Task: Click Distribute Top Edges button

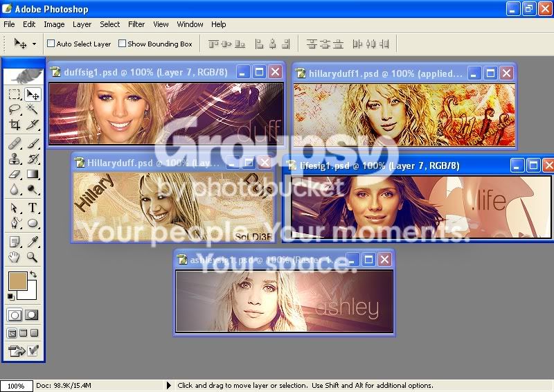Action: pos(311,44)
